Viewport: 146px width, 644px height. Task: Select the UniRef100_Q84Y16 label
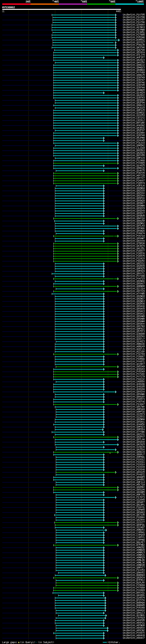(134, 218)
